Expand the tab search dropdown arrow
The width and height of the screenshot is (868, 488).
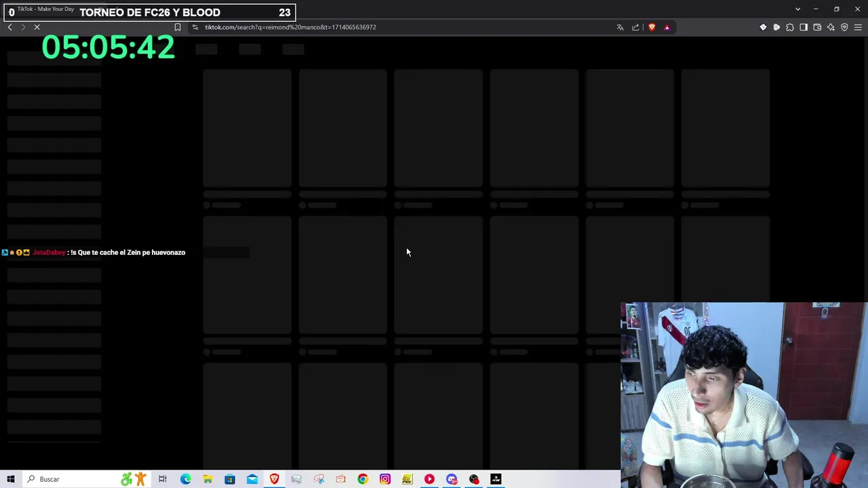(x=797, y=9)
